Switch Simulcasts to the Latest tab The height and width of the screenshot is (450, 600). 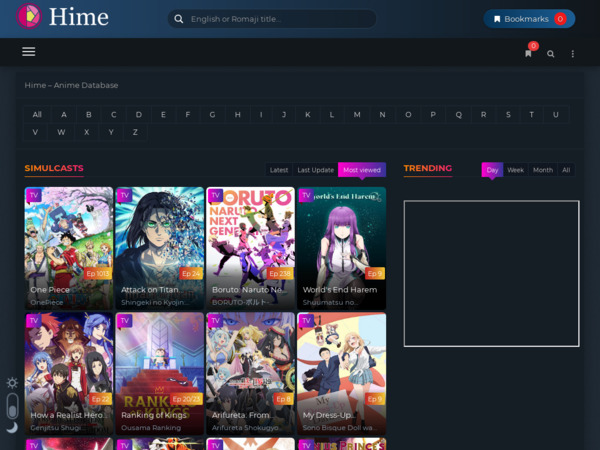279,170
